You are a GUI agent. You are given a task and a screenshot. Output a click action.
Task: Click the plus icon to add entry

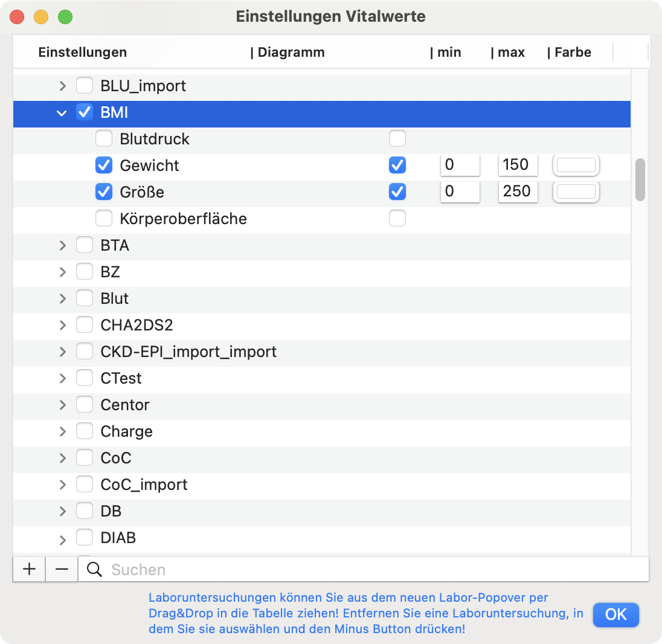click(x=29, y=569)
